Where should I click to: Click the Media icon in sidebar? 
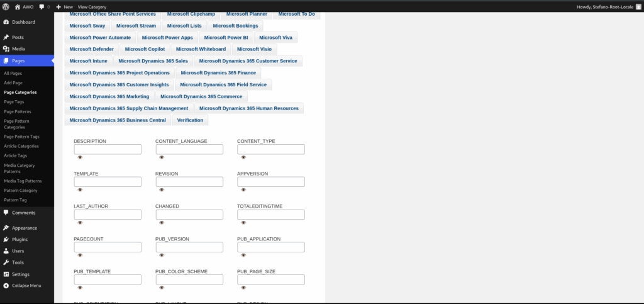click(x=6, y=49)
